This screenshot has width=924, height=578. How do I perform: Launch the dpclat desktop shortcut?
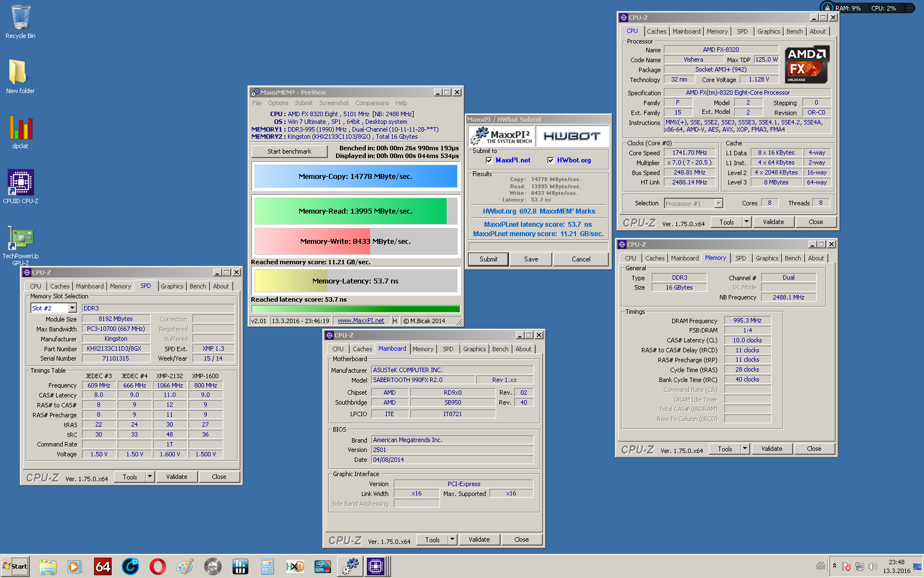[20, 132]
